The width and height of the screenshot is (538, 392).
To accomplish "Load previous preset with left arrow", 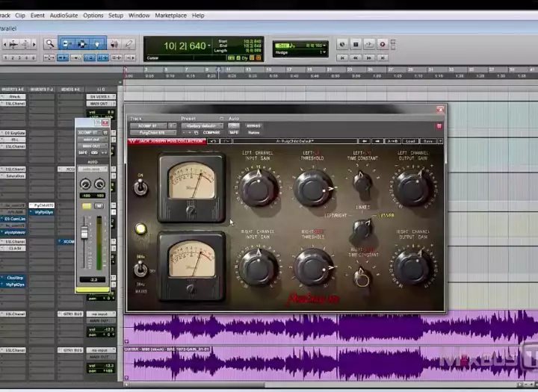I will (365, 141).
